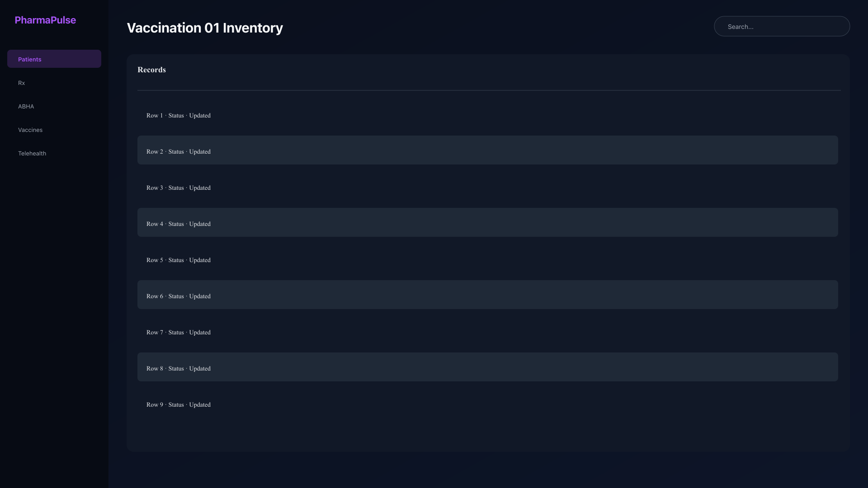This screenshot has width=868, height=488.
Task: Click the Row 2 Updated label
Action: (200, 152)
